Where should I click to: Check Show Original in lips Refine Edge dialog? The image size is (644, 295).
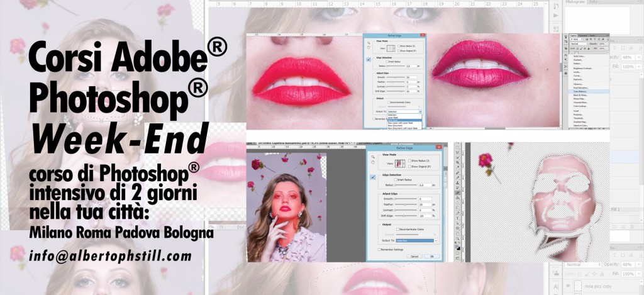[399, 50]
